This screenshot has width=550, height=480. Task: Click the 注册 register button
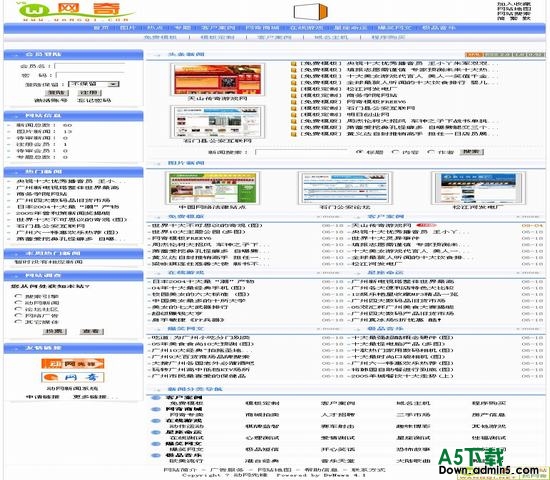90,93
